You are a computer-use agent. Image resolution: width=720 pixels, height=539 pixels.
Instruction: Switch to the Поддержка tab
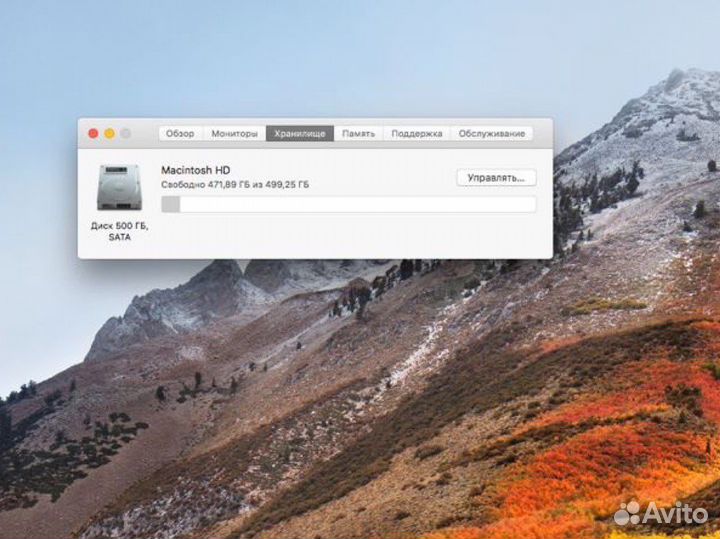[417, 134]
